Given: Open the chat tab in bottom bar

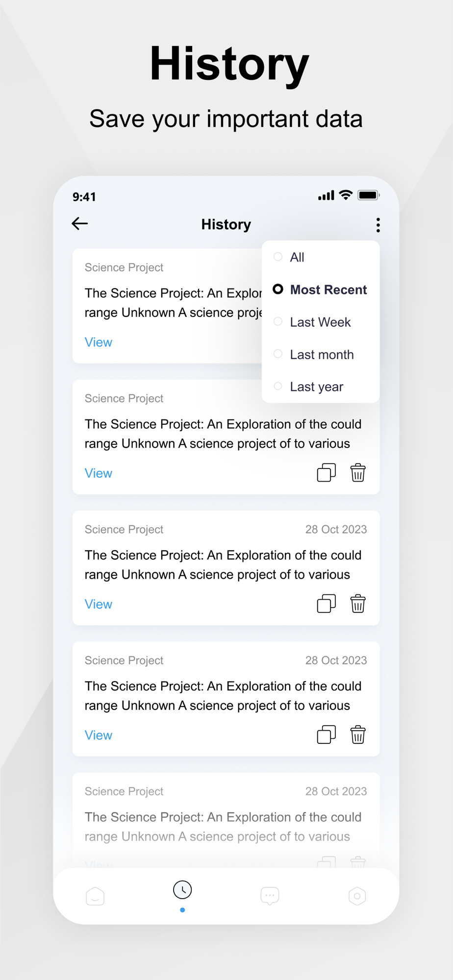Looking at the screenshot, I should (x=270, y=896).
